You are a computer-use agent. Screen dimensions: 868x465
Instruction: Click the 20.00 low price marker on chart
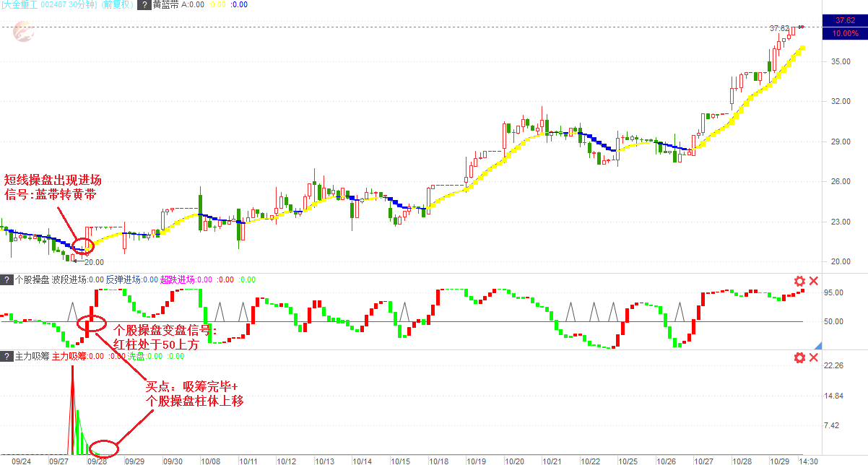click(x=94, y=262)
